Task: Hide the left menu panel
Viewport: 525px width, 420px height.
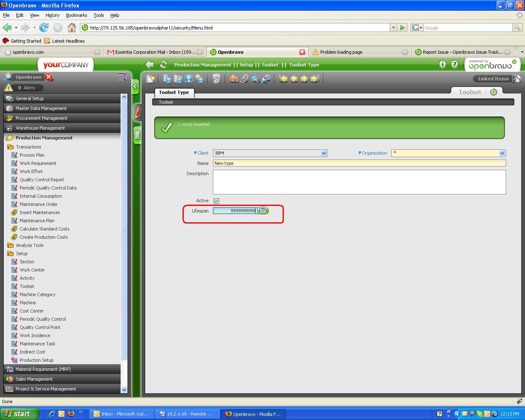Action: click(x=135, y=86)
